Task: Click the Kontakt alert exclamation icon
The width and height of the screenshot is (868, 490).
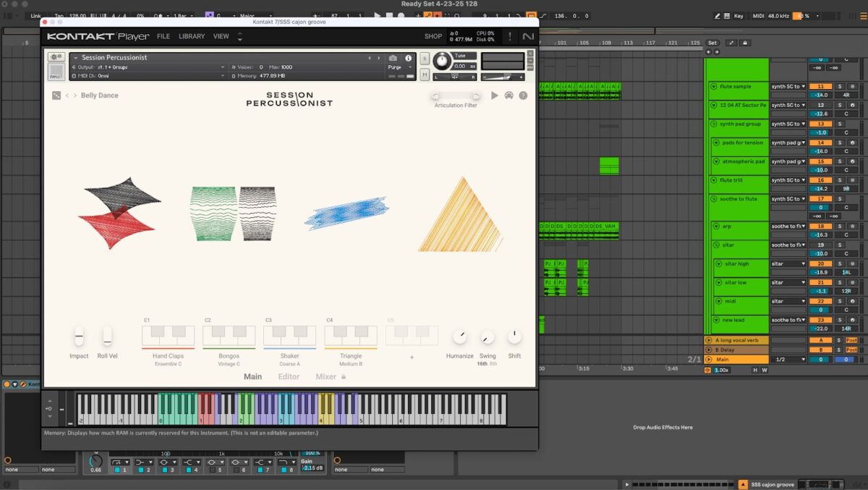Action: pyautogui.click(x=510, y=36)
